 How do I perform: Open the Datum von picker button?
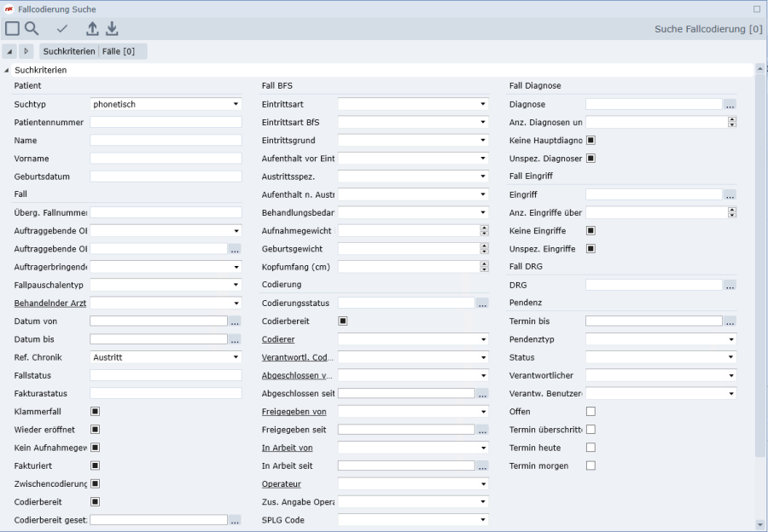[235, 321]
